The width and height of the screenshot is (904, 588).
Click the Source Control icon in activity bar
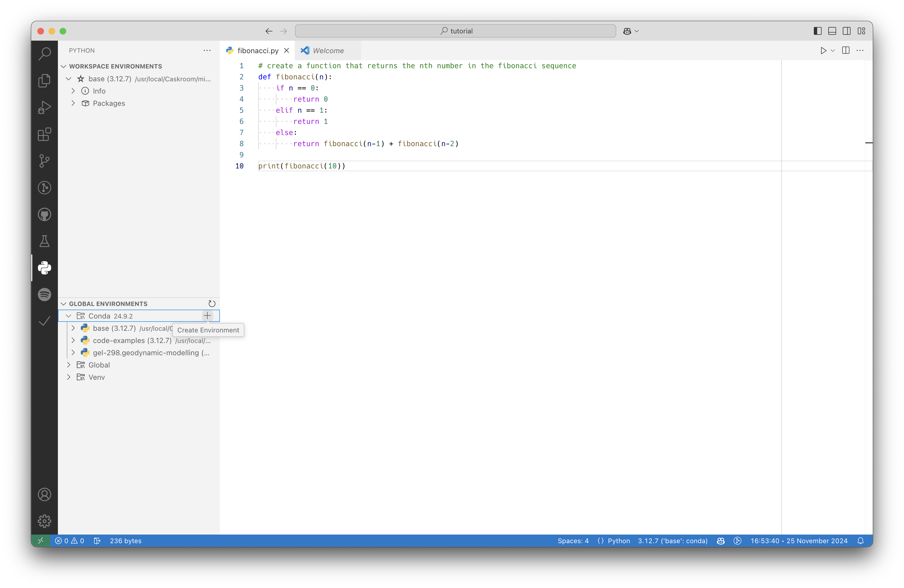44,161
